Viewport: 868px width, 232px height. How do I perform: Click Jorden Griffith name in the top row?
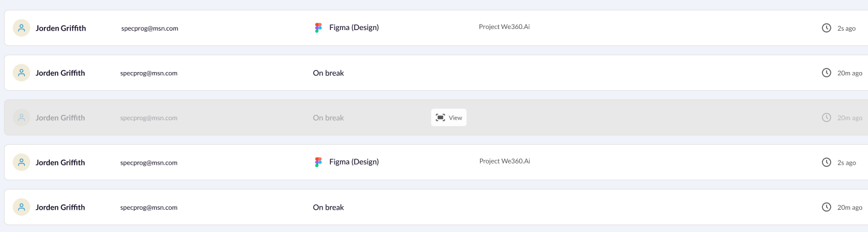(61, 28)
